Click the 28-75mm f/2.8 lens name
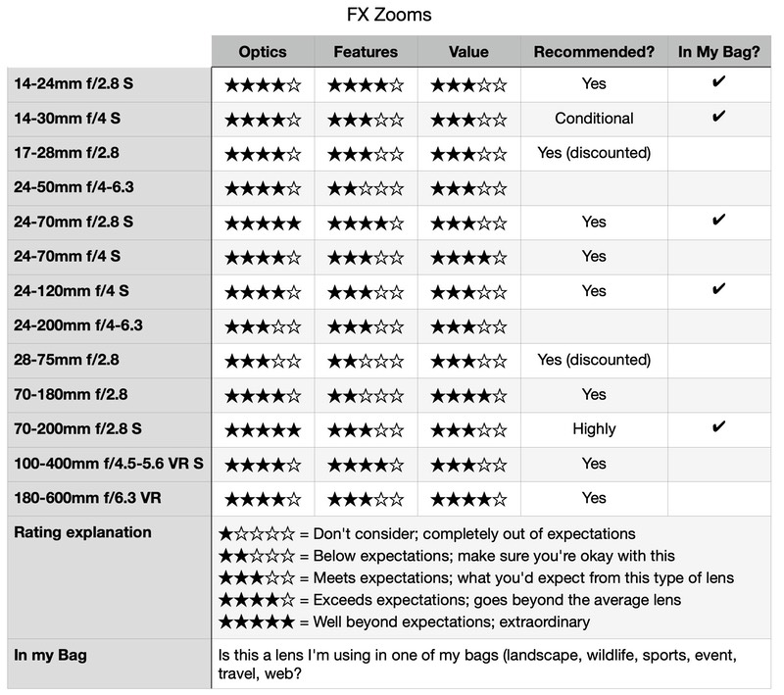This screenshot has width=784, height=695. click(x=67, y=360)
